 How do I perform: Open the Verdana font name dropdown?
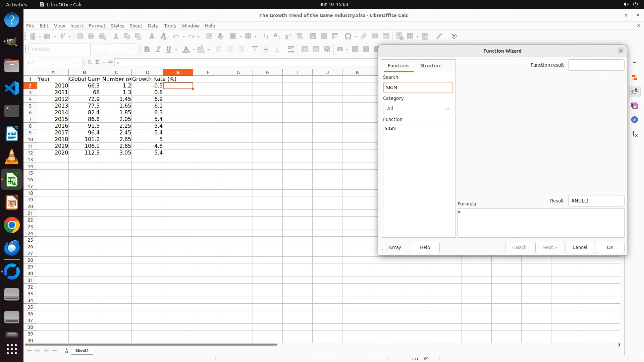[x=96, y=49]
